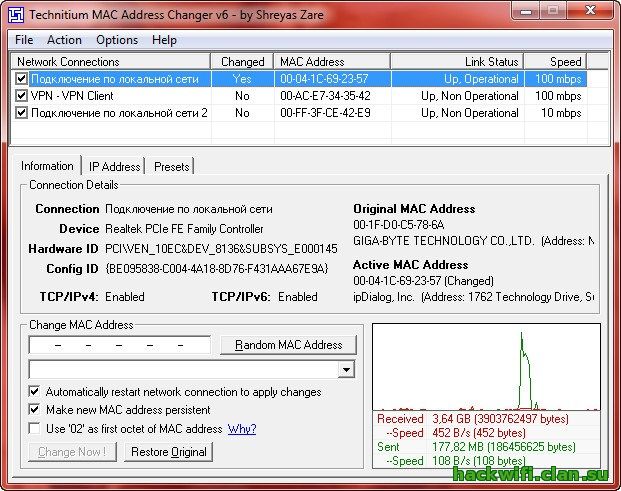Open the Why? link
Screen dimensions: 621x491
coord(242,429)
